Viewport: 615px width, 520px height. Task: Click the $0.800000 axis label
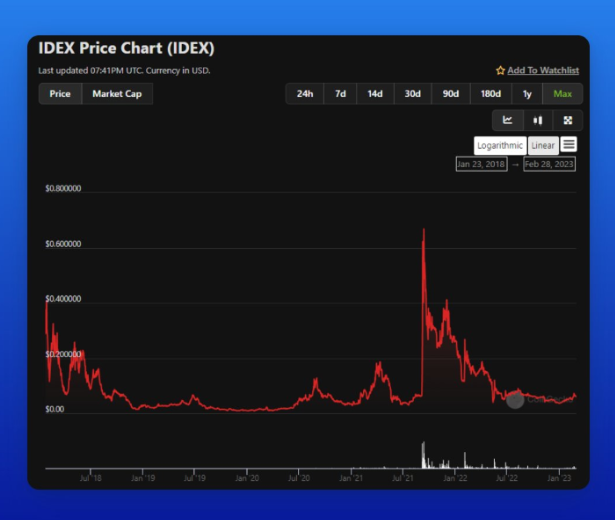[x=63, y=188]
